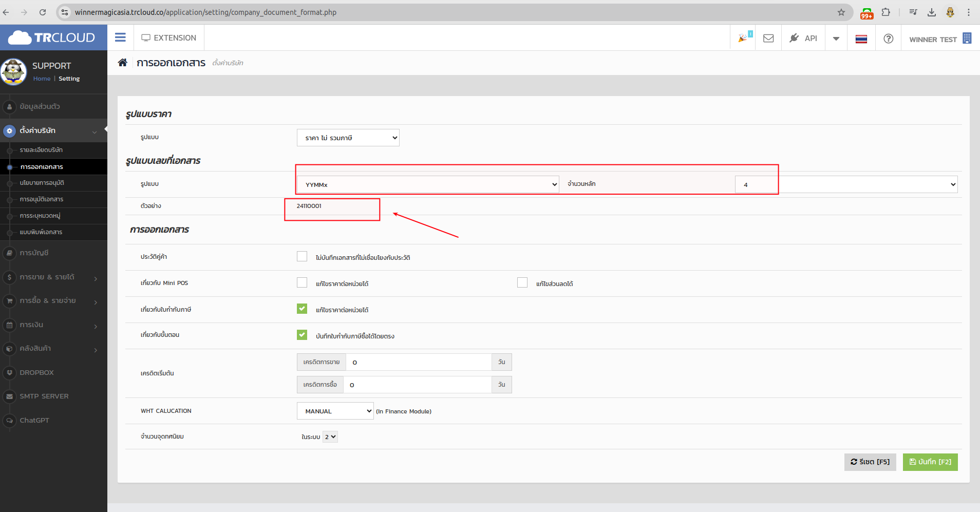This screenshot has width=980, height=512.
Task: Open the YYMMx document number format dropdown
Action: pos(428,184)
